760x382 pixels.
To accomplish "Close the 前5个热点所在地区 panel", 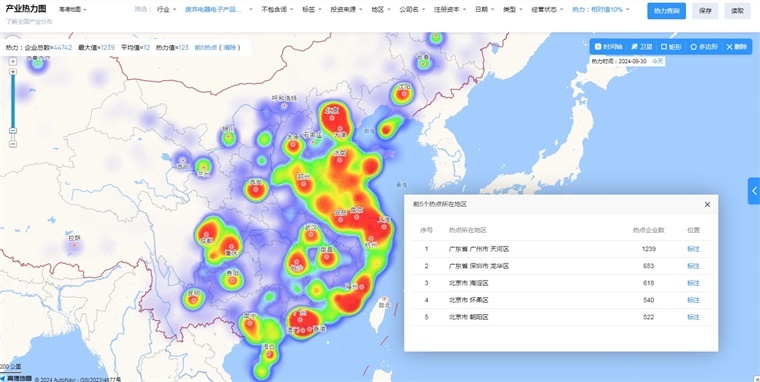I will (707, 204).
